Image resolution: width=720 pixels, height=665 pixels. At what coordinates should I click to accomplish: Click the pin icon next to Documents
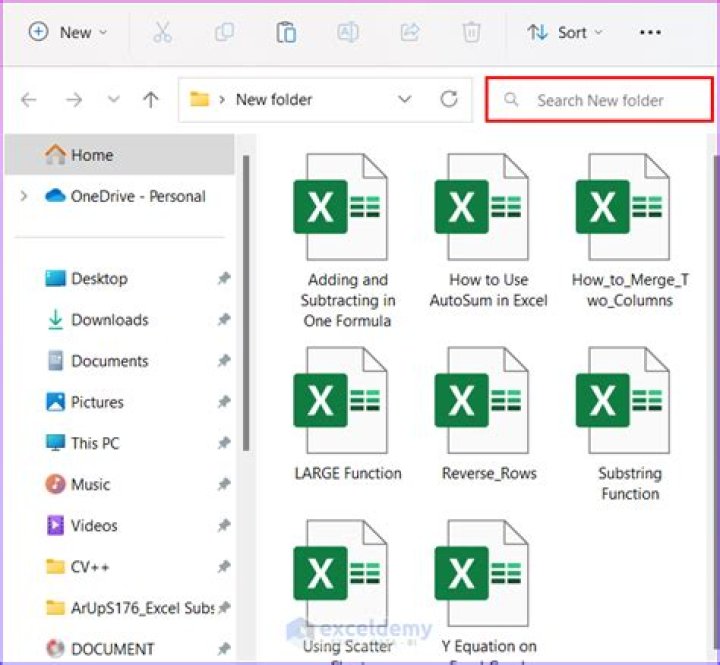224,361
